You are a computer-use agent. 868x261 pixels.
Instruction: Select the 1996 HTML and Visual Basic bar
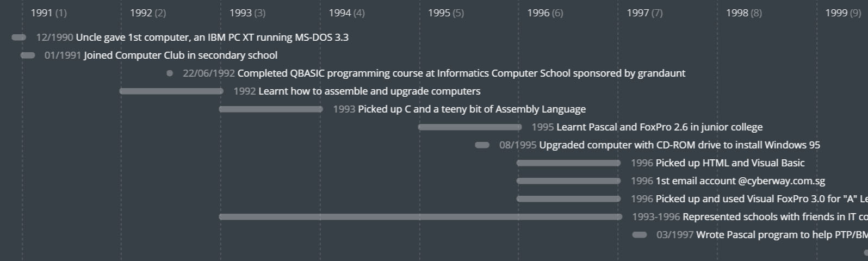568,163
